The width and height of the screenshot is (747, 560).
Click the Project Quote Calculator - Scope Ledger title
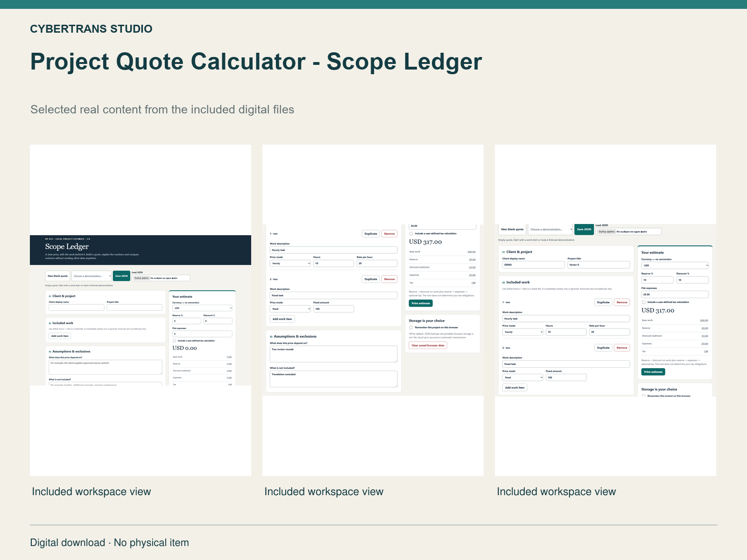pos(256,62)
